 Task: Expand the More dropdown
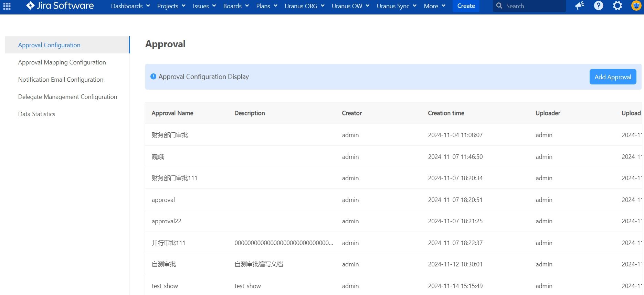pos(435,6)
